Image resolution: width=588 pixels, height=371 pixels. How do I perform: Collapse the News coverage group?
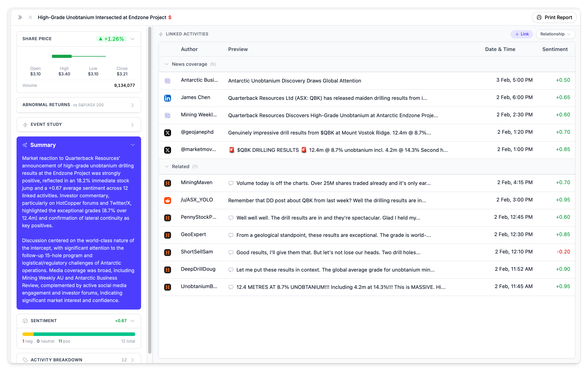tap(167, 64)
